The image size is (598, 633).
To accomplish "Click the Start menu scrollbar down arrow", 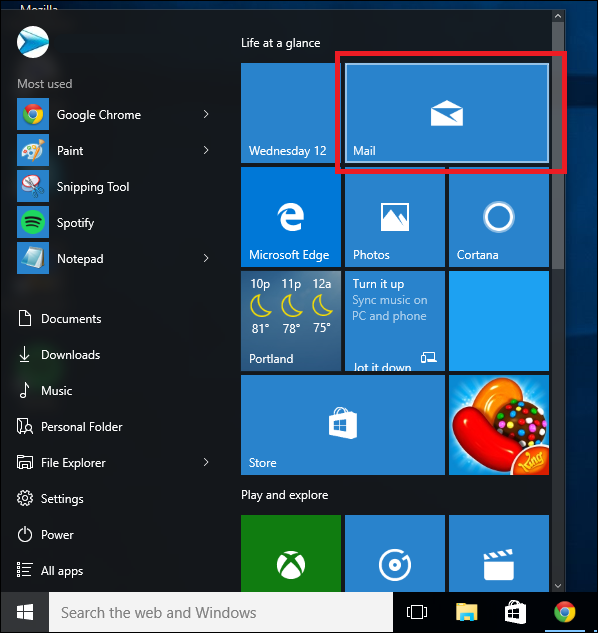I will click(558, 585).
